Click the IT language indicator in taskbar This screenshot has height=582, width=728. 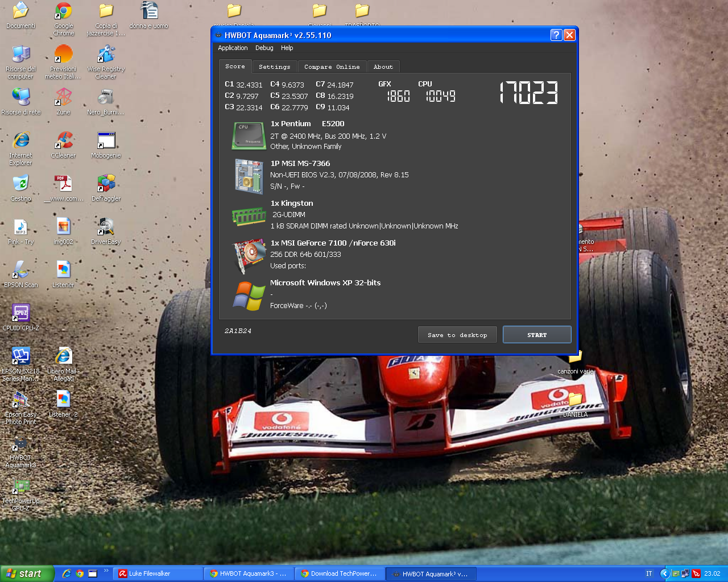[x=649, y=573]
